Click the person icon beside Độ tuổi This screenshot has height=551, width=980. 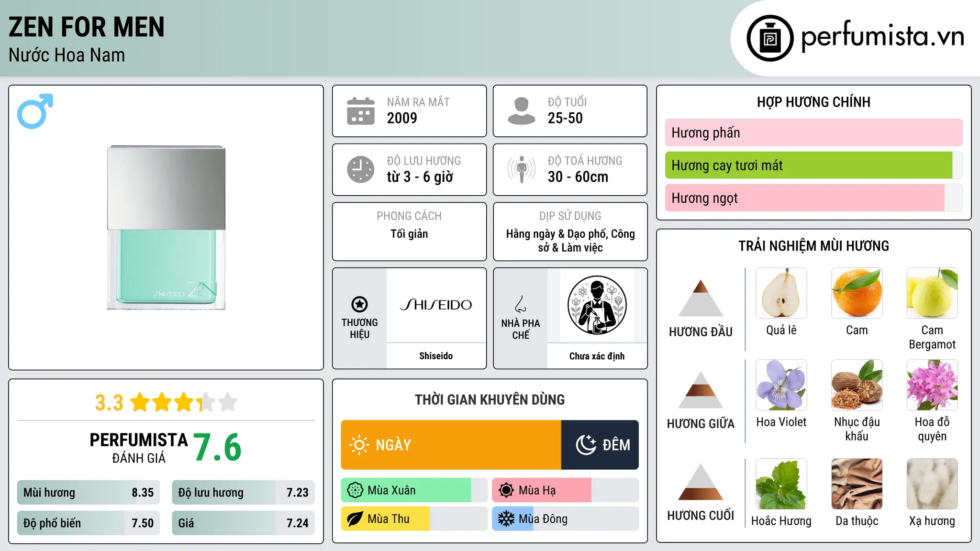click(522, 111)
